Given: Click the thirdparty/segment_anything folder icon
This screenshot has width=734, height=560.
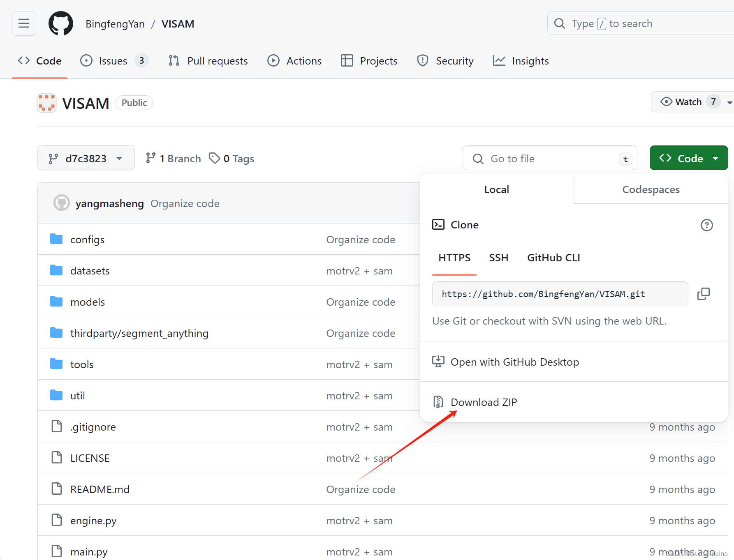Looking at the screenshot, I should coord(56,333).
